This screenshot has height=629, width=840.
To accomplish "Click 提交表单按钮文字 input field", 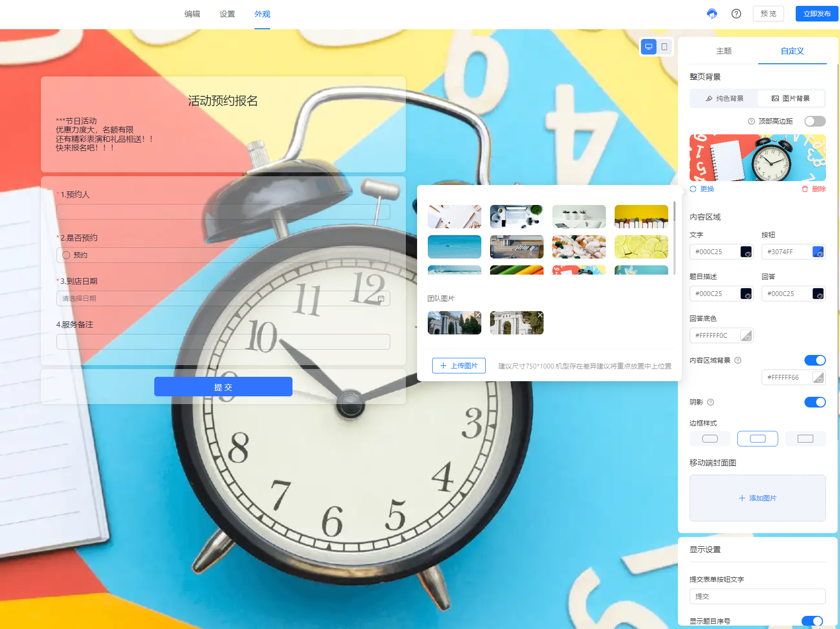I will (x=758, y=596).
